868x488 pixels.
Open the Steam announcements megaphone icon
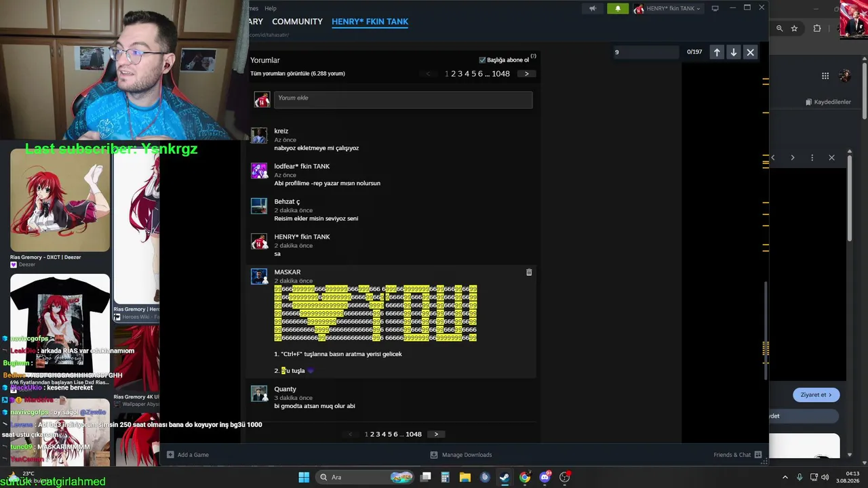pos(593,8)
